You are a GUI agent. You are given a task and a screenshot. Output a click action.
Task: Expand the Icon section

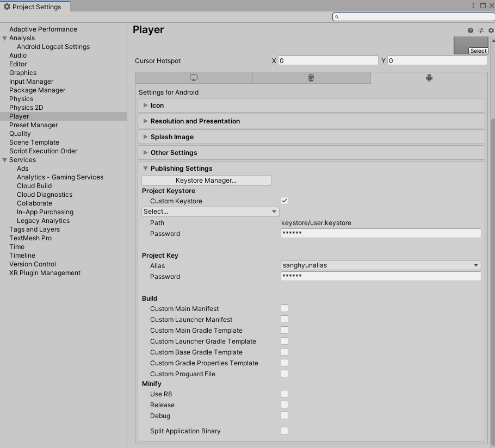pyautogui.click(x=311, y=105)
